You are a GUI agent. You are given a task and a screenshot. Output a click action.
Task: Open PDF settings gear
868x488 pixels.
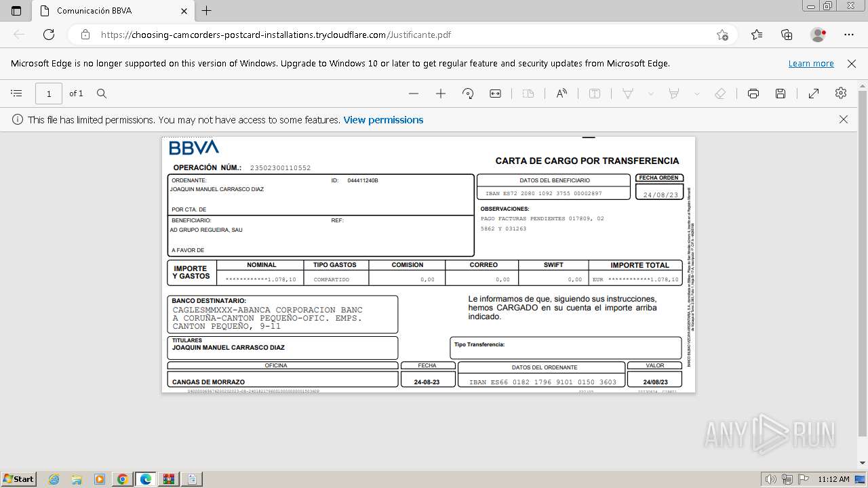click(x=841, y=94)
